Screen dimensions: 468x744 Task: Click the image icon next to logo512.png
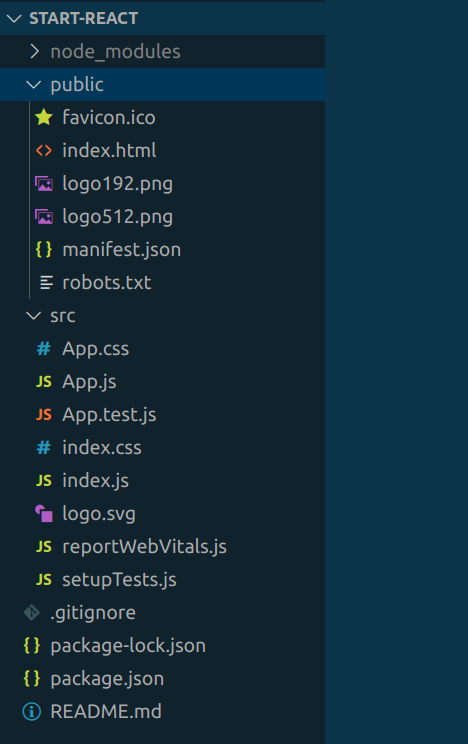click(44, 217)
